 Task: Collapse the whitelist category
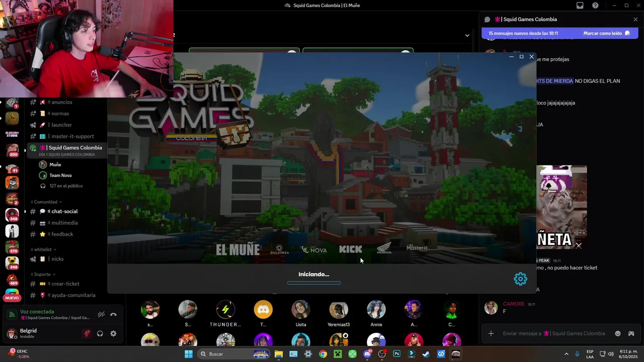point(43,249)
